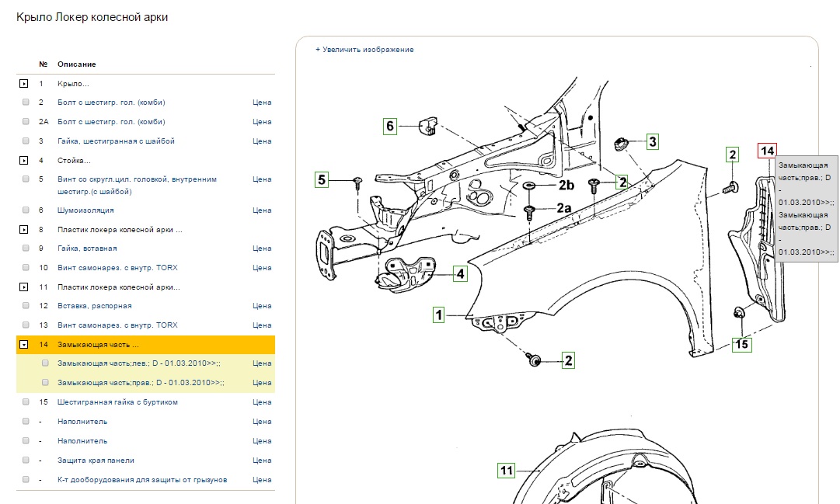
Task: Select Винт со скругл.цил. головкой description
Action: coord(137,186)
